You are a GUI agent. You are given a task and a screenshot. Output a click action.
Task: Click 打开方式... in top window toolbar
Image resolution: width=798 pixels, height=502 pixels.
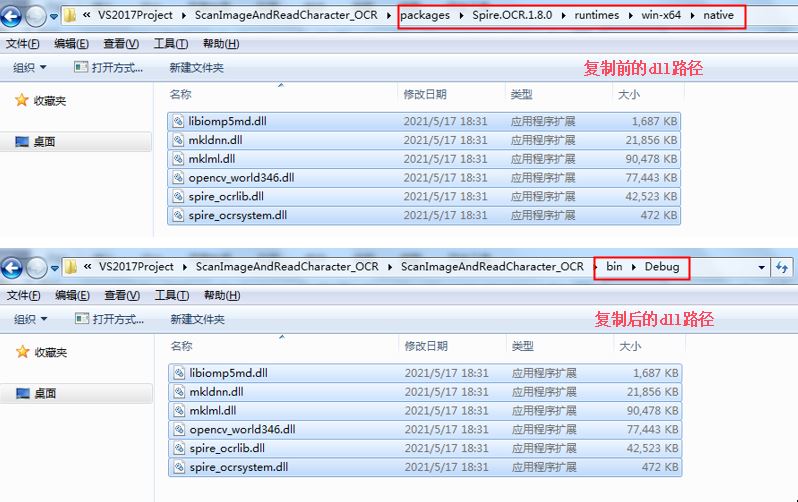[108, 67]
